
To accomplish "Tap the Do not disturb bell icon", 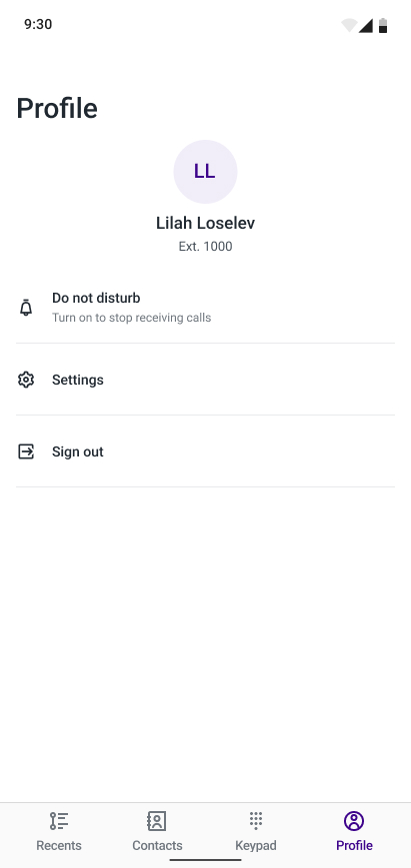I will click(x=26, y=308).
